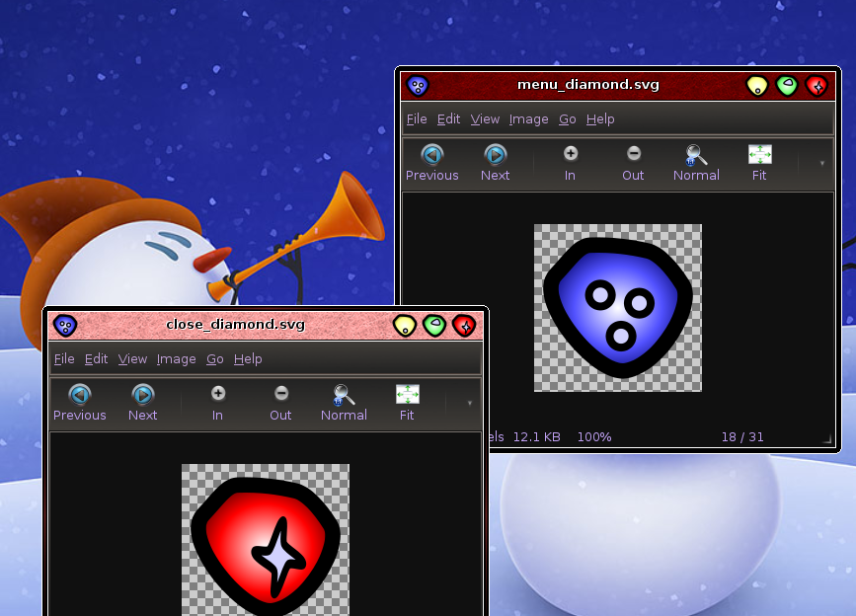Click the 12.1 KB file size in status bar
The height and width of the screenshot is (616, 856).
(537, 437)
